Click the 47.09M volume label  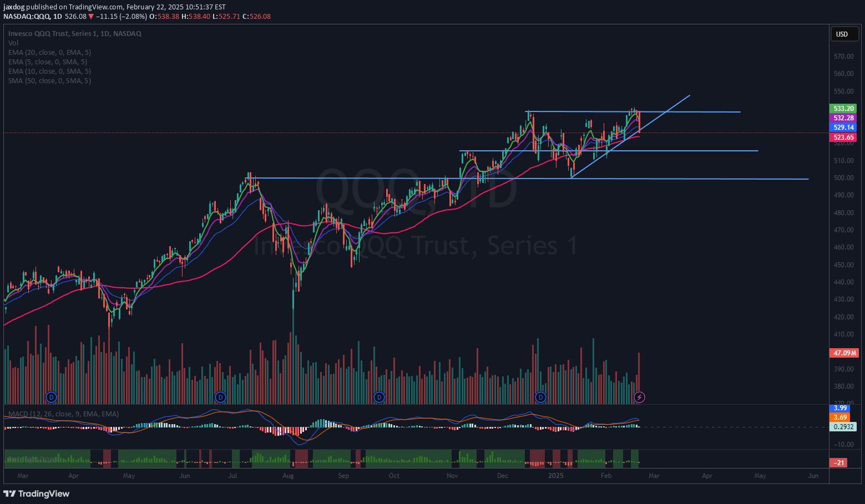pos(843,353)
